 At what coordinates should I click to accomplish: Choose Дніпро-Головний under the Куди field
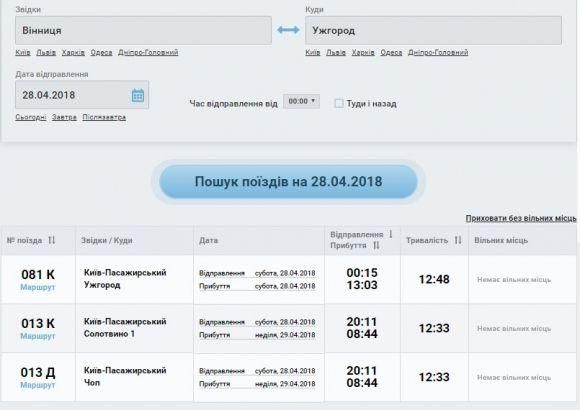(438, 53)
